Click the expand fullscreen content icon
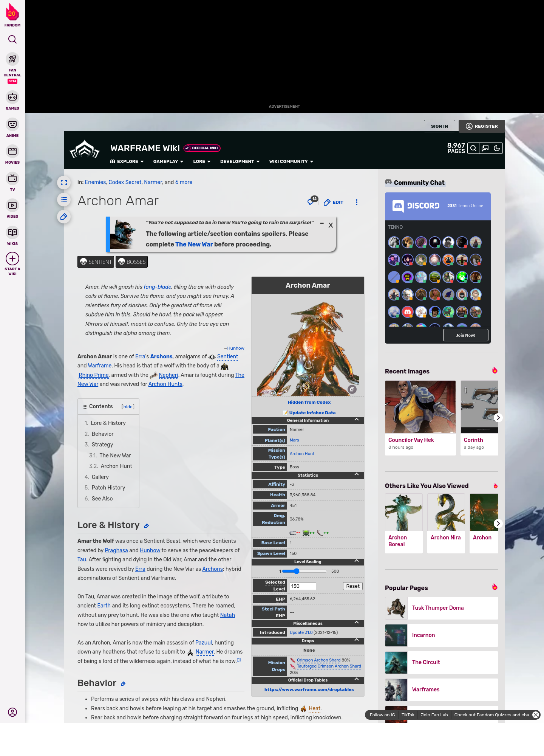 click(x=64, y=183)
